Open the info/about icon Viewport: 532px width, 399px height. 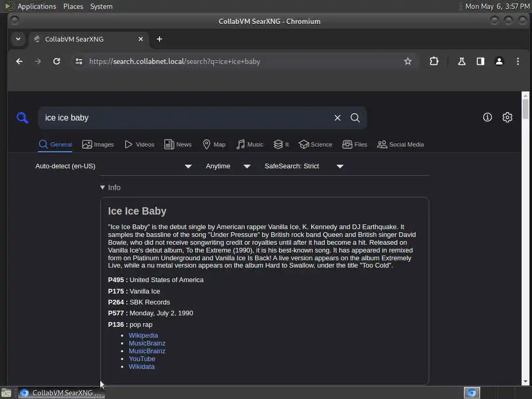(487, 117)
